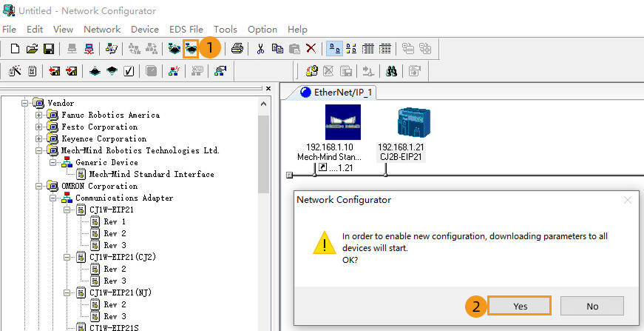Select the Mech-Mind Standard Interface tree item
Screen dimensions: 644x331
coord(152,174)
